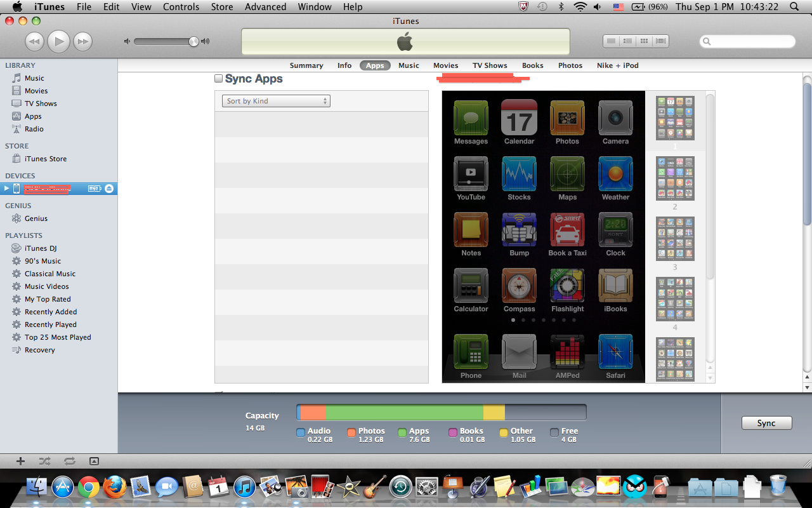Skip to the next track
Viewport: 812px width, 508px height.
(82, 42)
